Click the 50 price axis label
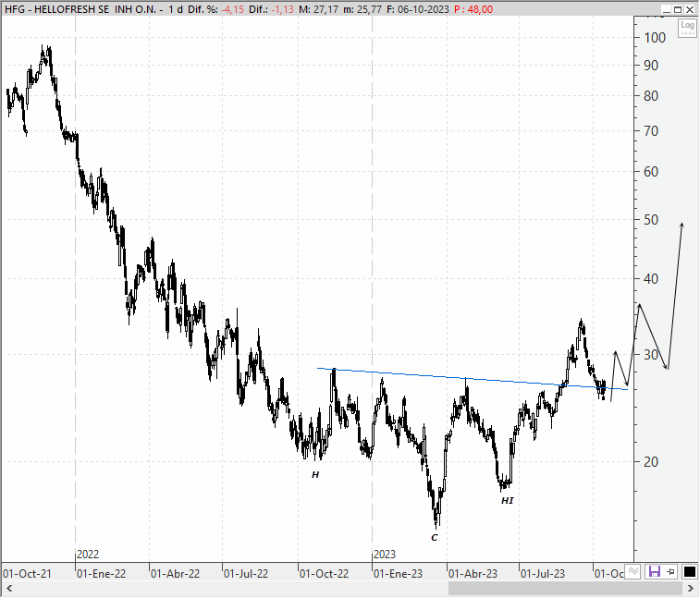Image resolution: width=700 pixels, height=598 pixels. tap(651, 220)
